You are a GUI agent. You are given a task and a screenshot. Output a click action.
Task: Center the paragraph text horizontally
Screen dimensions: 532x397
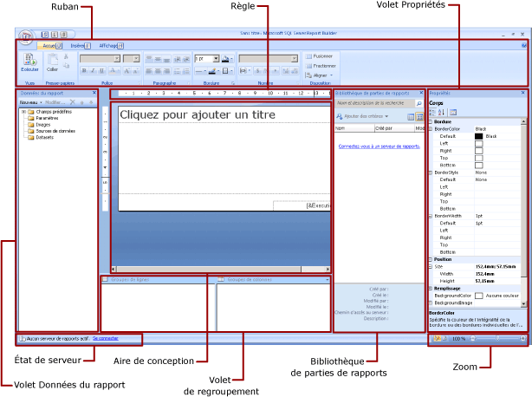[158, 71]
